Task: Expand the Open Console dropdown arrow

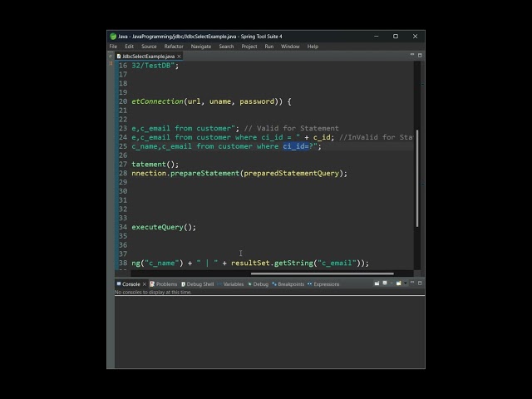Action: pos(406,283)
